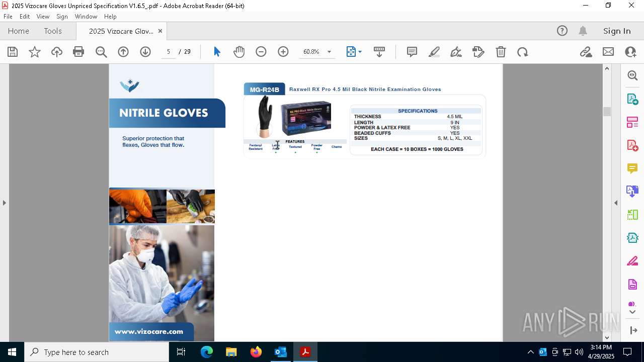Print the document using the printer icon
Image resolution: width=644 pixels, height=362 pixels.
tap(78, 52)
